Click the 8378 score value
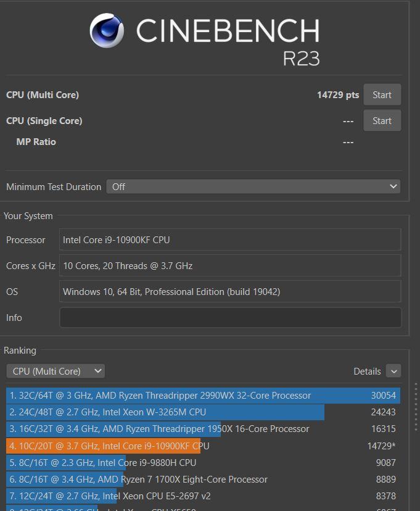 pyautogui.click(x=386, y=496)
